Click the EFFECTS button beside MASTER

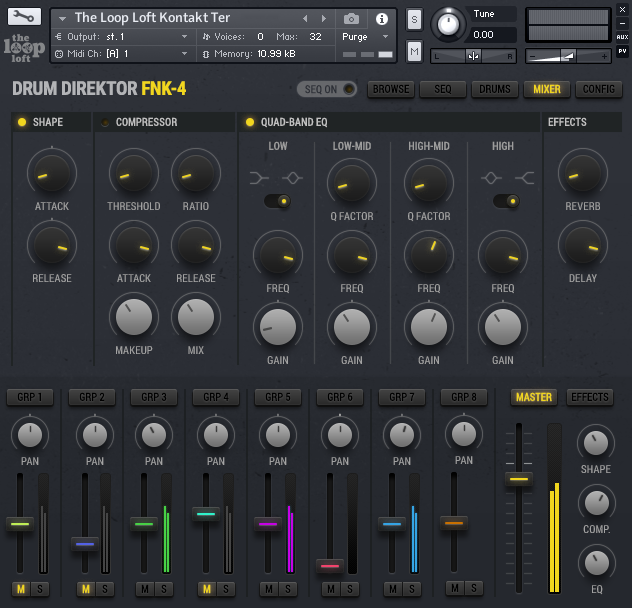[590, 397]
